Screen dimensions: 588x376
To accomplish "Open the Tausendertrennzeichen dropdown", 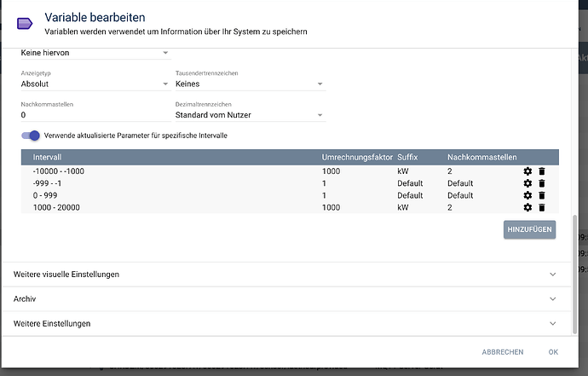I will click(x=251, y=84).
